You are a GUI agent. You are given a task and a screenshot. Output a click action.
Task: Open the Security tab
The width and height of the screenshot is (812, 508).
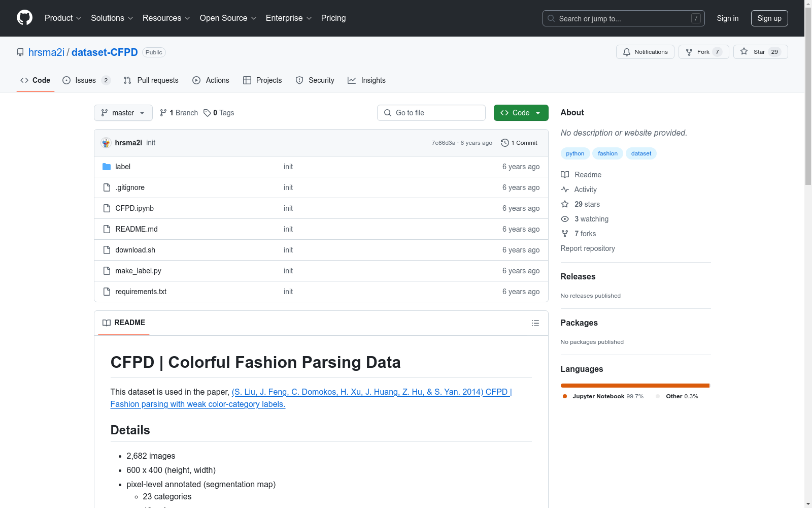pyautogui.click(x=315, y=80)
